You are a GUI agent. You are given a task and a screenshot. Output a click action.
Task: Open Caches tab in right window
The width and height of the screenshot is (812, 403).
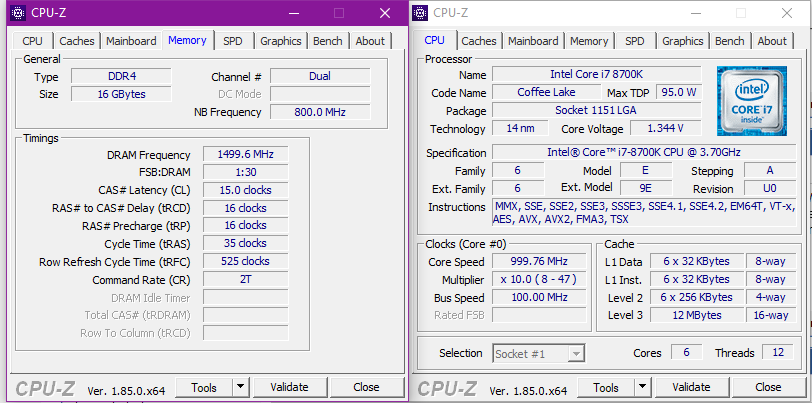[479, 41]
